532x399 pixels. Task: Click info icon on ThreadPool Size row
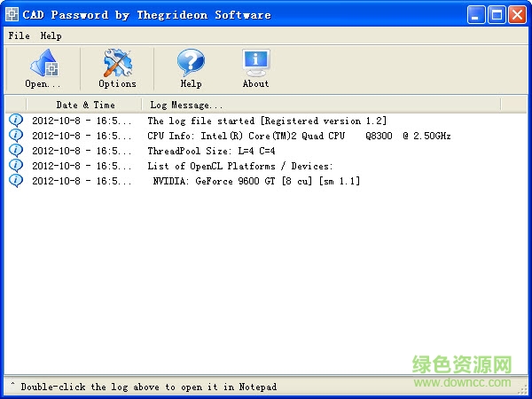coord(15,151)
